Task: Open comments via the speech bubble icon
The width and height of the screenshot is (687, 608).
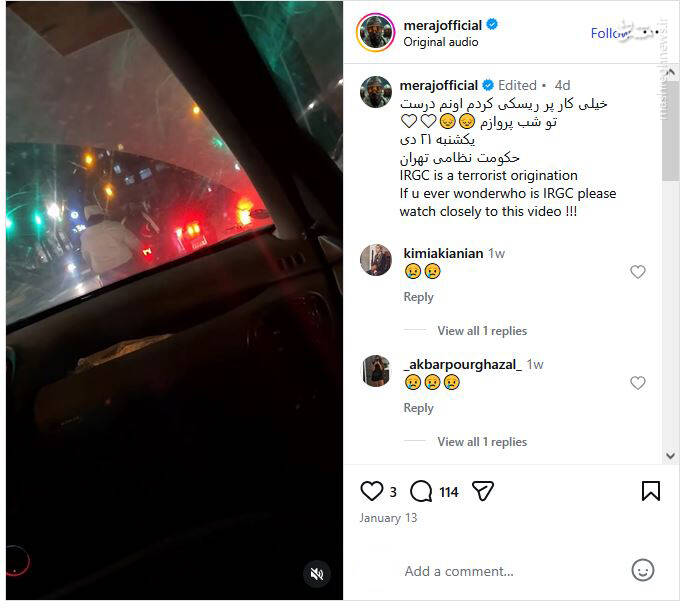Action: pos(421,491)
